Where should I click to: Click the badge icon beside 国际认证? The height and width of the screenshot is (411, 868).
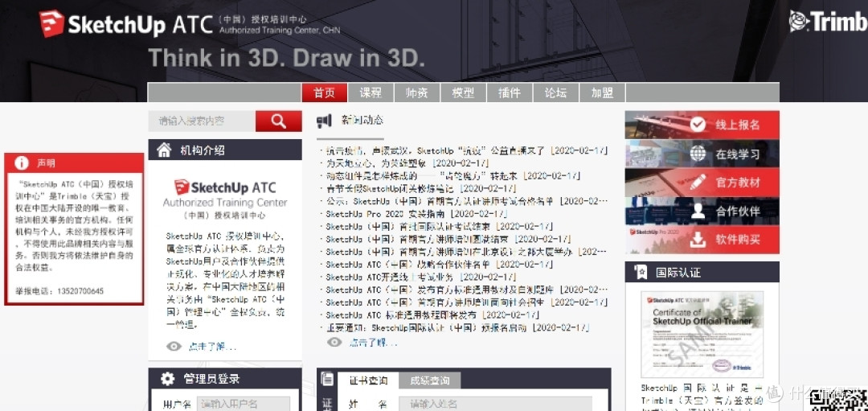click(641, 272)
